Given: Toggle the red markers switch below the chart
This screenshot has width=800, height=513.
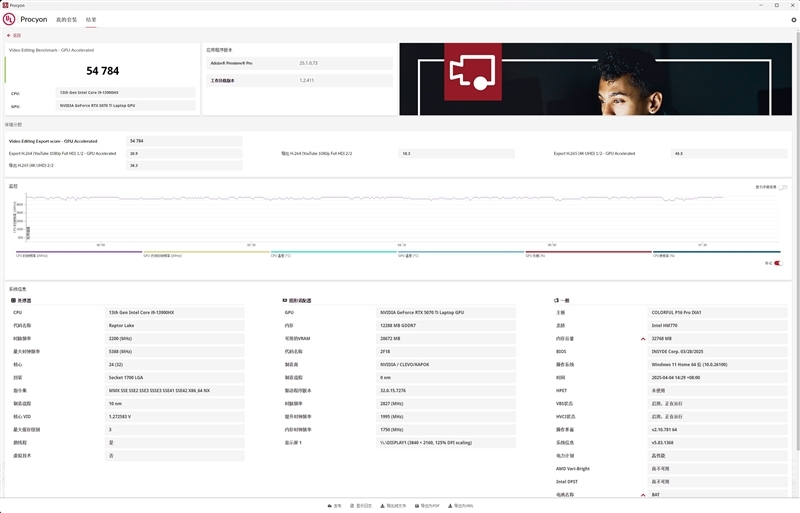Looking at the screenshot, I should click(x=778, y=263).
